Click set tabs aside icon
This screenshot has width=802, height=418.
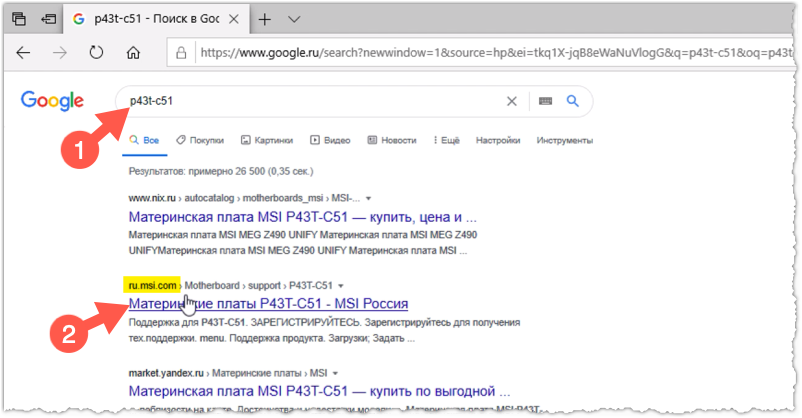coord(49,19)
